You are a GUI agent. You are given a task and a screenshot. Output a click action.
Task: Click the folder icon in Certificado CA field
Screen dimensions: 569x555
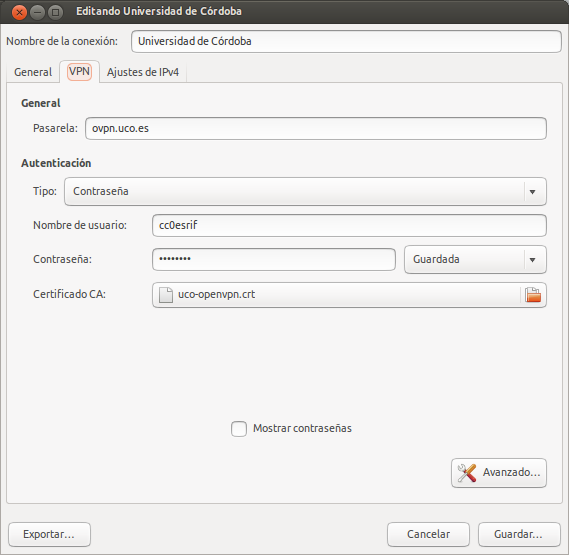(x=533, y=294)
